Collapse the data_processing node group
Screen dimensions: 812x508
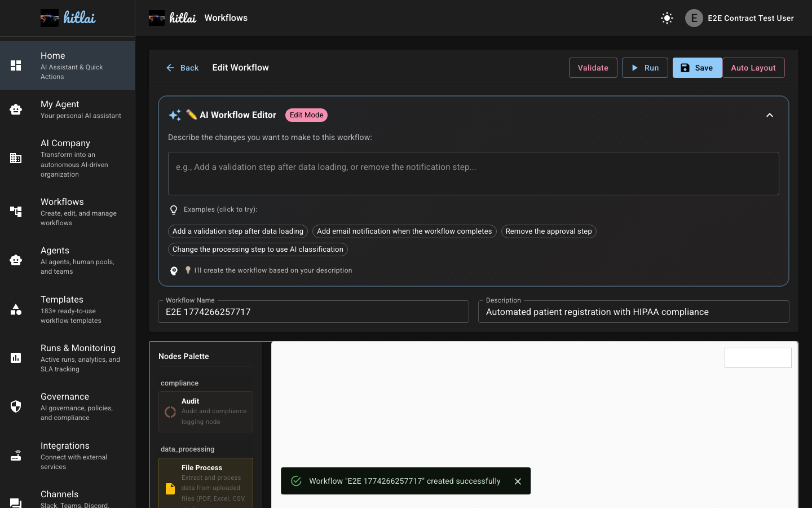pos(187,449)
